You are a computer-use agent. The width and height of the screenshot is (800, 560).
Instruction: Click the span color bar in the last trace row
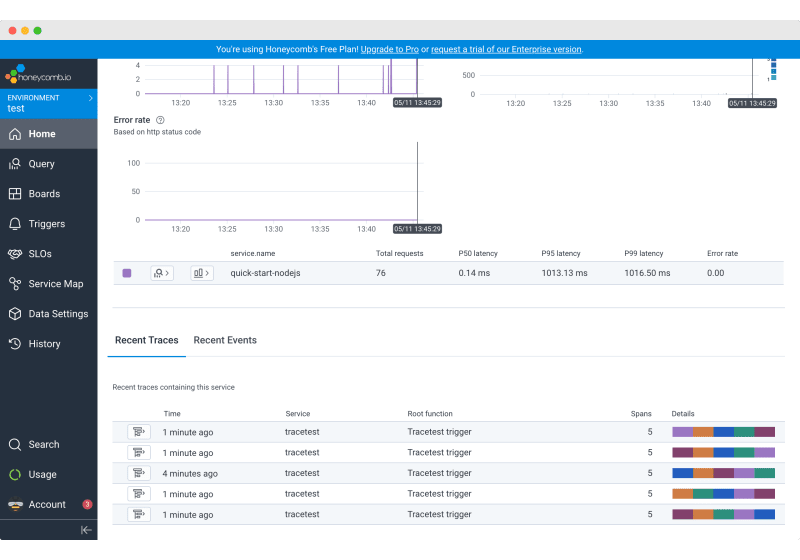tap(723, 515)
